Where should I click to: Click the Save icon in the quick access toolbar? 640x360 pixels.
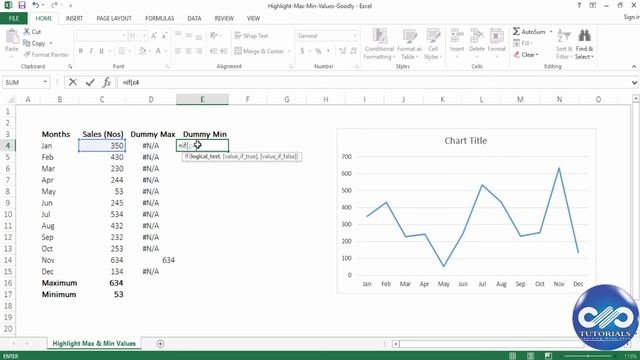pyautogui.click(x=22, y=5)
